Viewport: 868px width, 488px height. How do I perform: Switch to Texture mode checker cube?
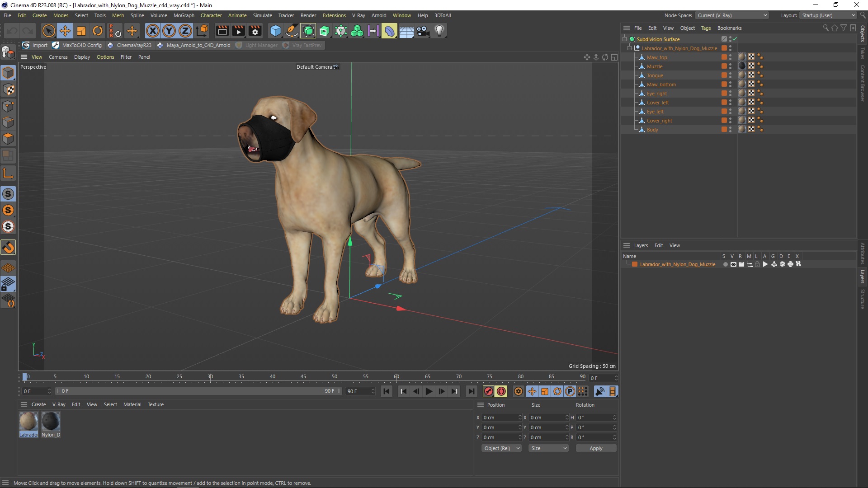8,89
